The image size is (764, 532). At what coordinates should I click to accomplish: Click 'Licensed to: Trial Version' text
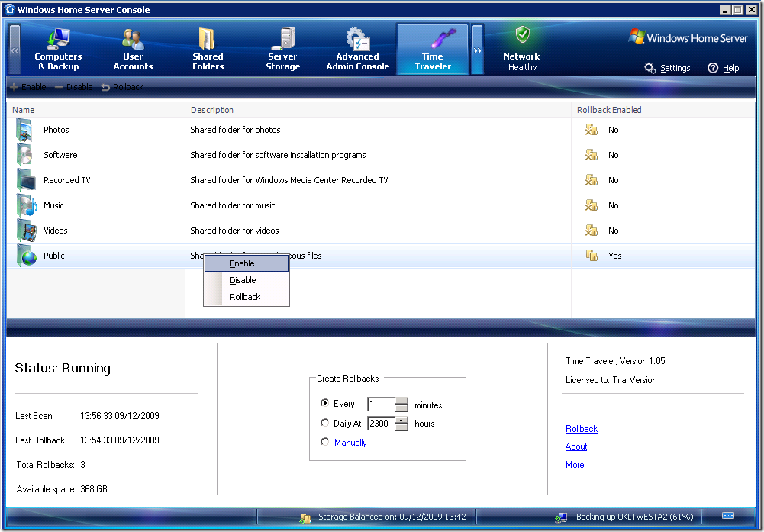click(x=611, y=380)
